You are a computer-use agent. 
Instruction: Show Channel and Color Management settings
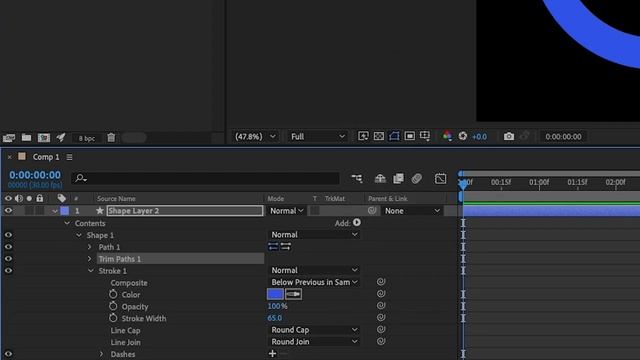(447, 136)
